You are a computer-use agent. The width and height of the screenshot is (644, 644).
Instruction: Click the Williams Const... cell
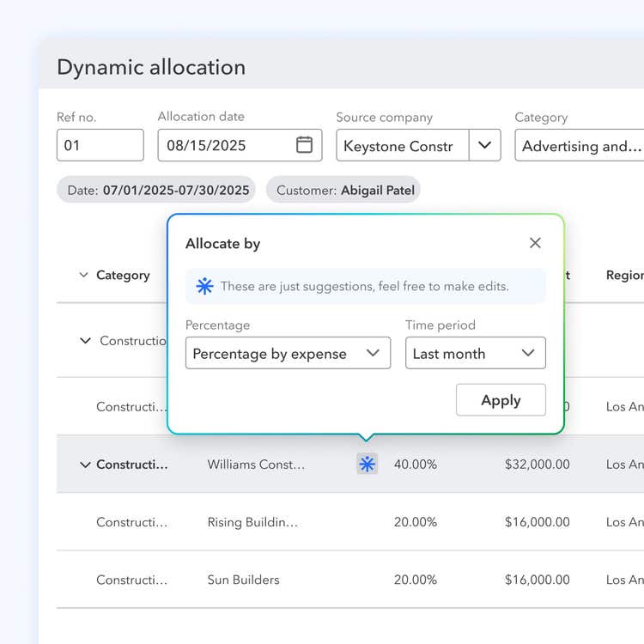pos(256,465)
